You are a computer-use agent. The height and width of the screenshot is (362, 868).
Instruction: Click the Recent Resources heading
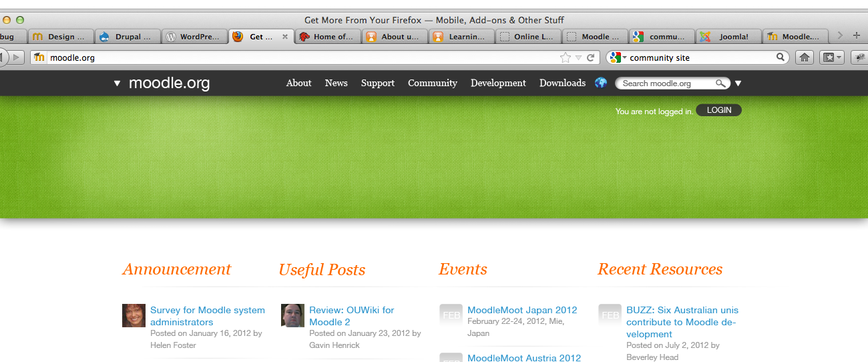click(x=660, y=269)
